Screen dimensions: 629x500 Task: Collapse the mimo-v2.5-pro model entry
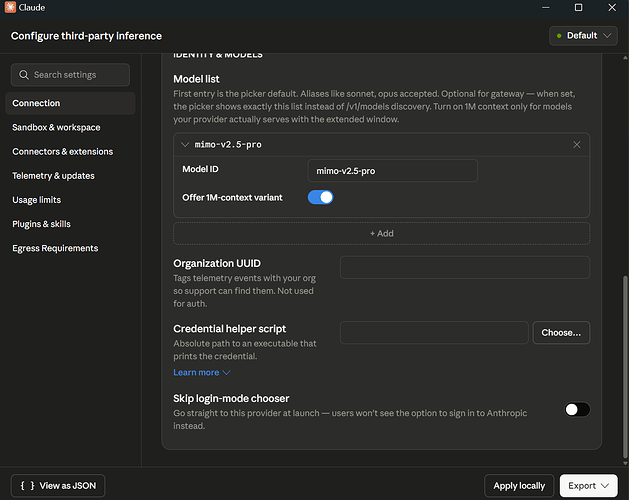point(185,144)
